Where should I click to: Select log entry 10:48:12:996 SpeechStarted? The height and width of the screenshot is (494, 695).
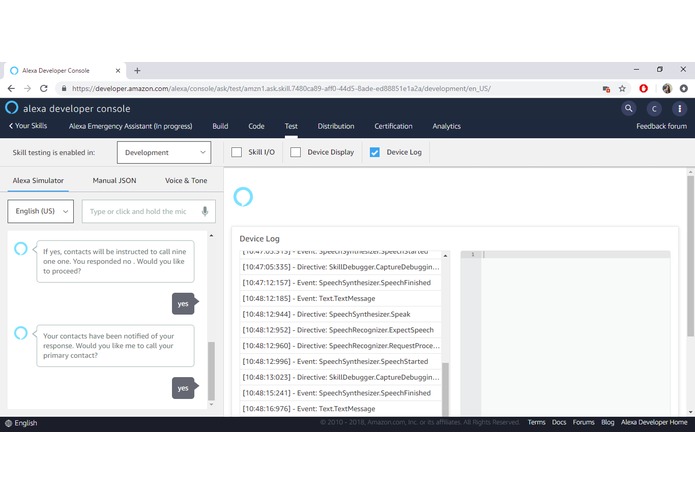click(340, 362)
